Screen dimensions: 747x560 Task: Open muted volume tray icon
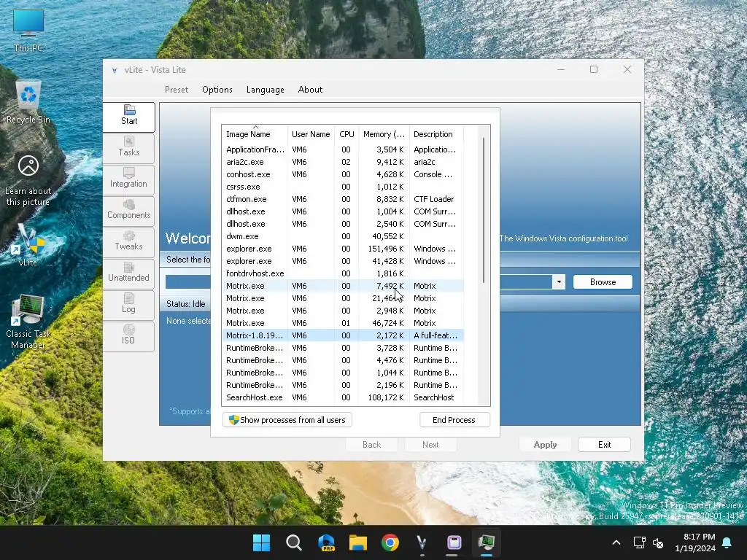point(658,542)
